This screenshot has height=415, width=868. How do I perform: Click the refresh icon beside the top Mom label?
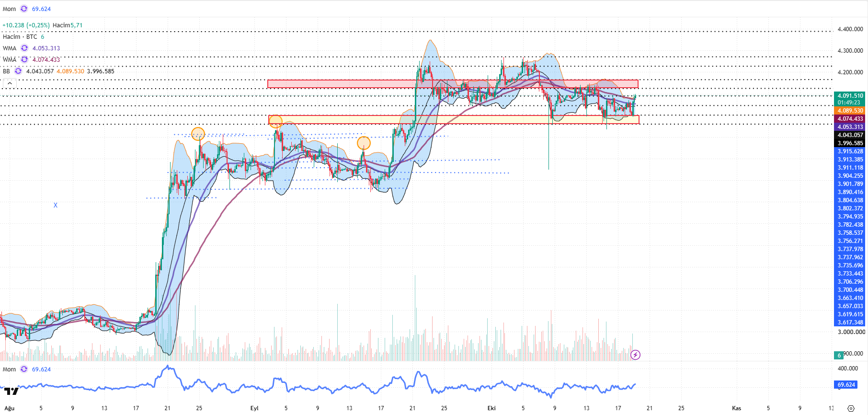(24, 9)
